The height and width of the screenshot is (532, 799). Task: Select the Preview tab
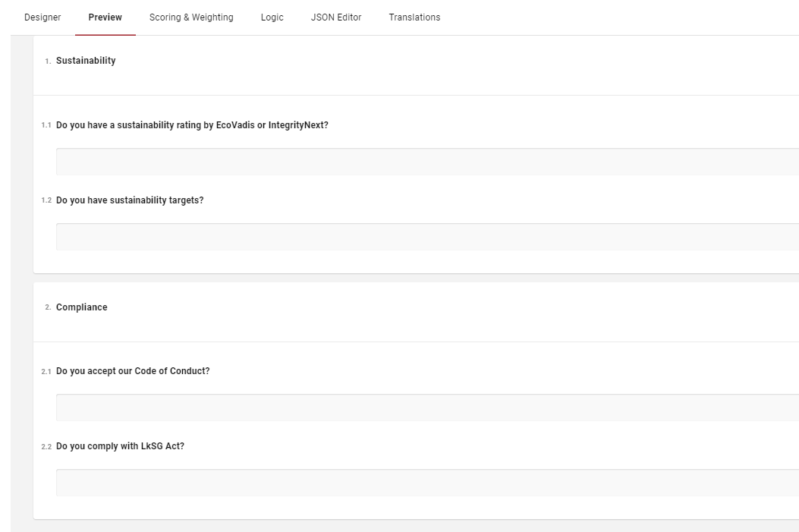[105, 17]
